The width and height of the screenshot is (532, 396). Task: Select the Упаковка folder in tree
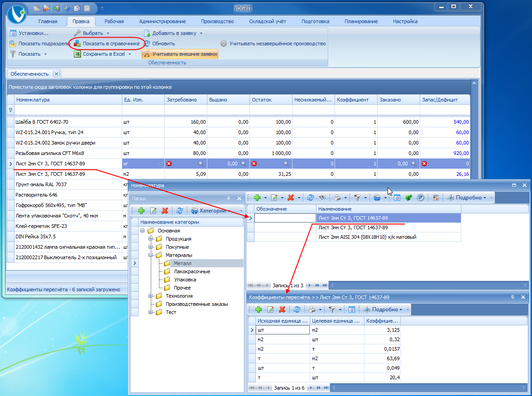click(185, 280)
